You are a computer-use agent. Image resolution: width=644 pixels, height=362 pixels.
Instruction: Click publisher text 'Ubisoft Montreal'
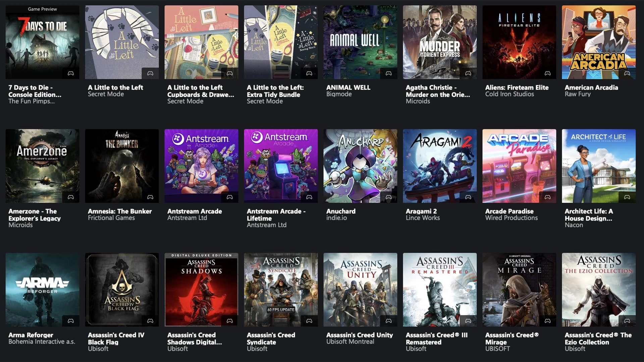click(x=350, y=342)
